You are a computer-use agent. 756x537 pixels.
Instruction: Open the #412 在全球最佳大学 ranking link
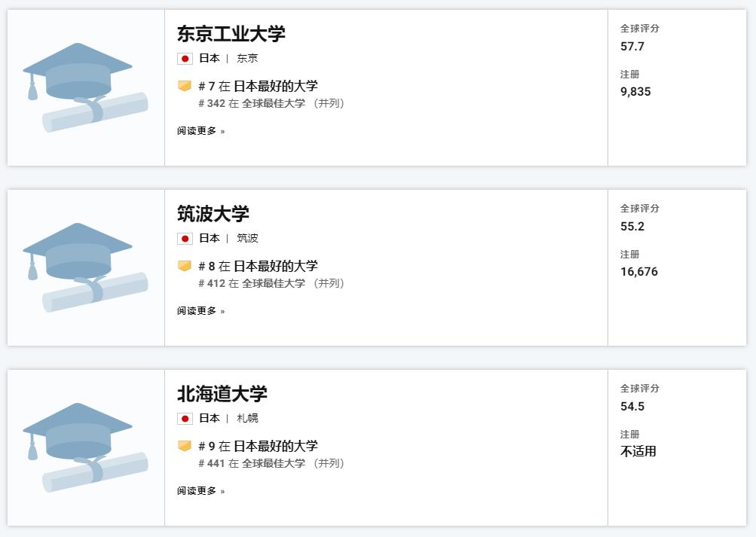click(x=271, y=283)
